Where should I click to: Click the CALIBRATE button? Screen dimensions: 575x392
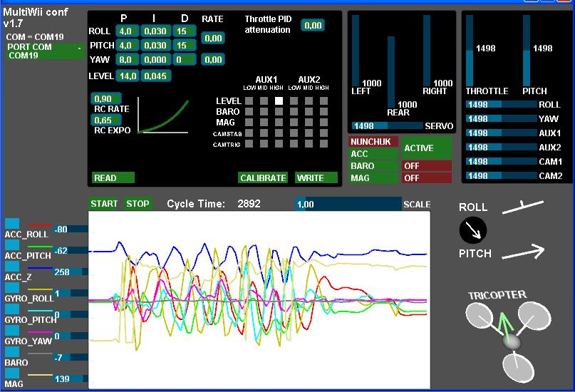coord(263,178)
